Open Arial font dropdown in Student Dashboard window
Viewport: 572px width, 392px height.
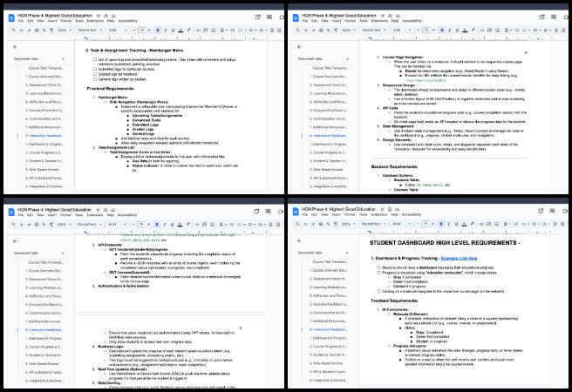click(x=402, y=224)
